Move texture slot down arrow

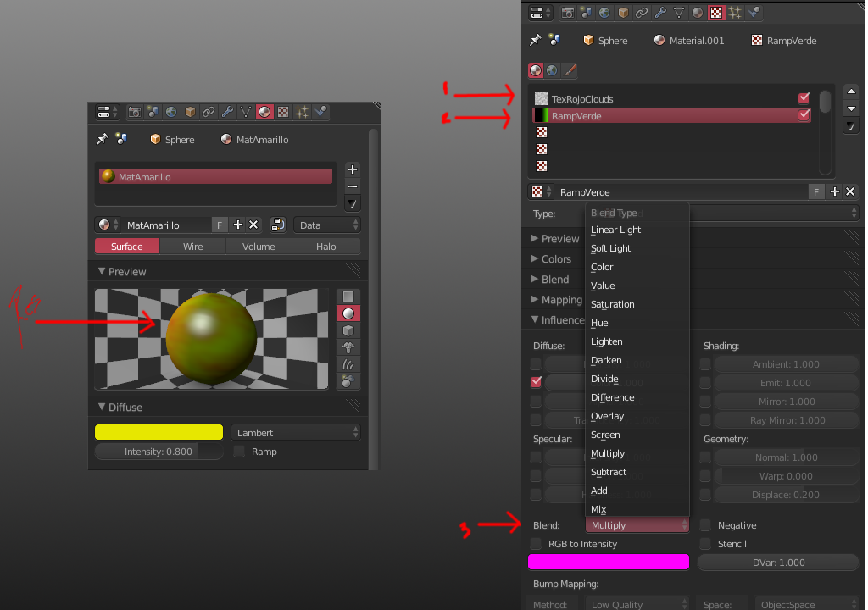click(x=851, y=108)
